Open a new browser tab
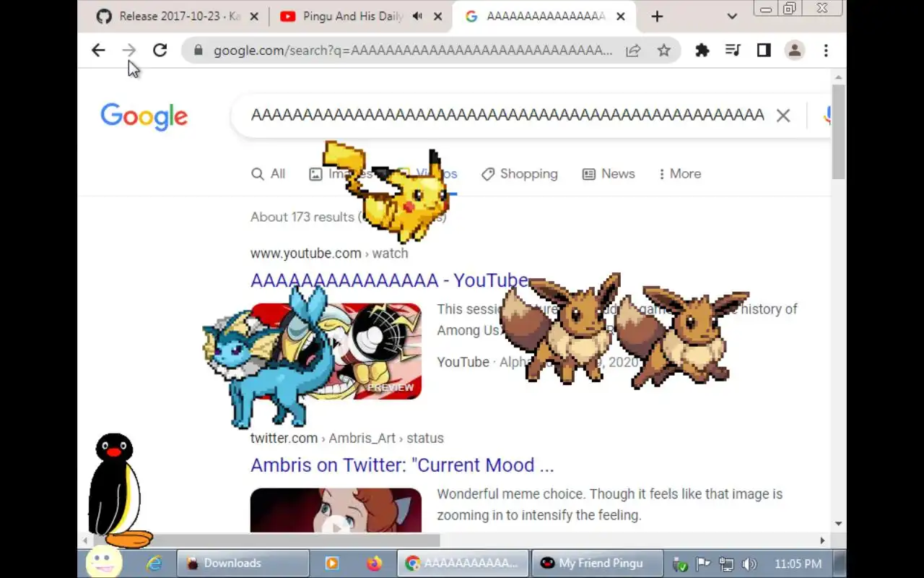This screenshot has height=578, width=924. pos(657,16)
